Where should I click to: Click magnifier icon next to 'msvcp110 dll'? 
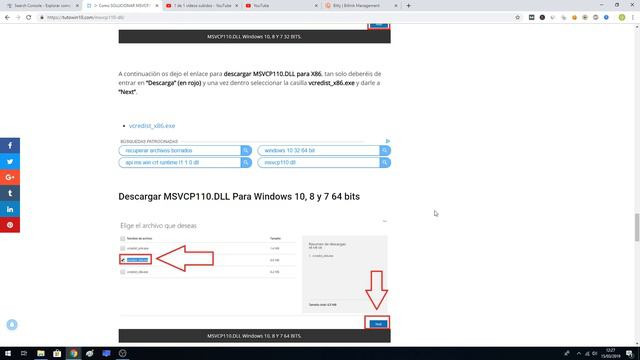(x=385, y=162)
